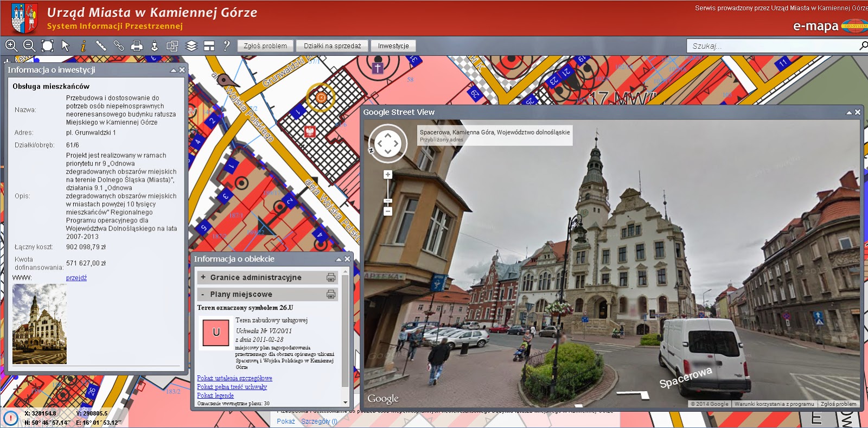
Task: Click the red alert icon near coordinates
Action: pos(10,418)
